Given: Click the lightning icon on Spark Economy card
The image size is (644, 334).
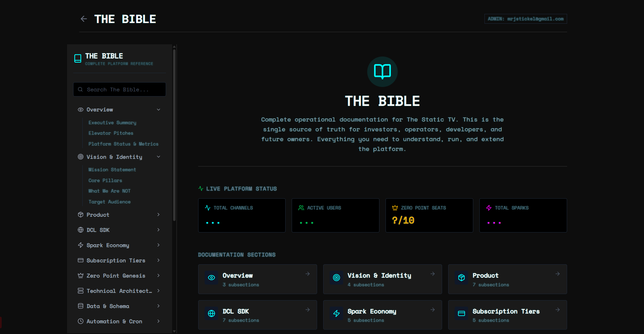Looking at the screenshot, I should tap(336, 314).
